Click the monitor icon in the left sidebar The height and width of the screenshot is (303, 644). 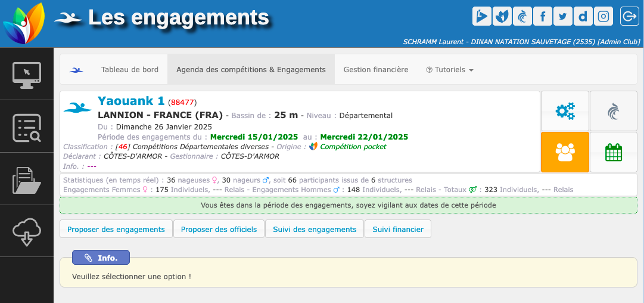pyautogui.click(x=27, y=75)
